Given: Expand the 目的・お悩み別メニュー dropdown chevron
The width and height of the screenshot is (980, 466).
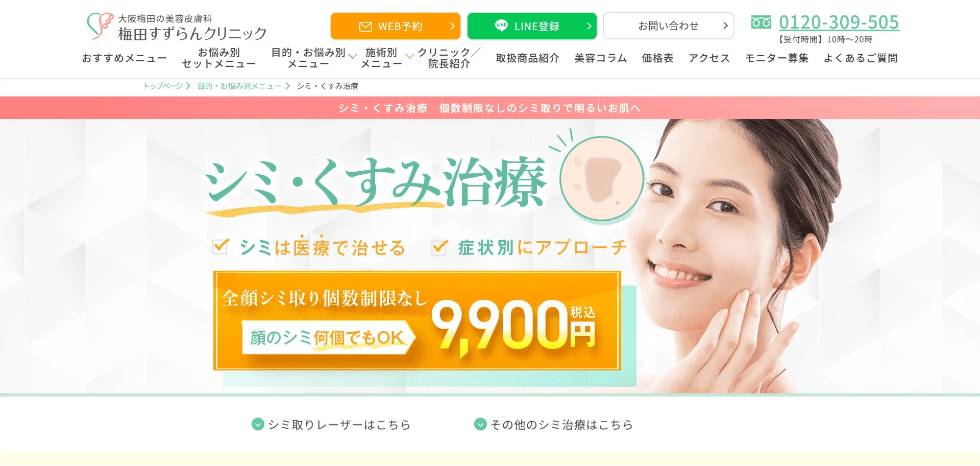Looking at the screenshot, I should click(x=352, y=56).
